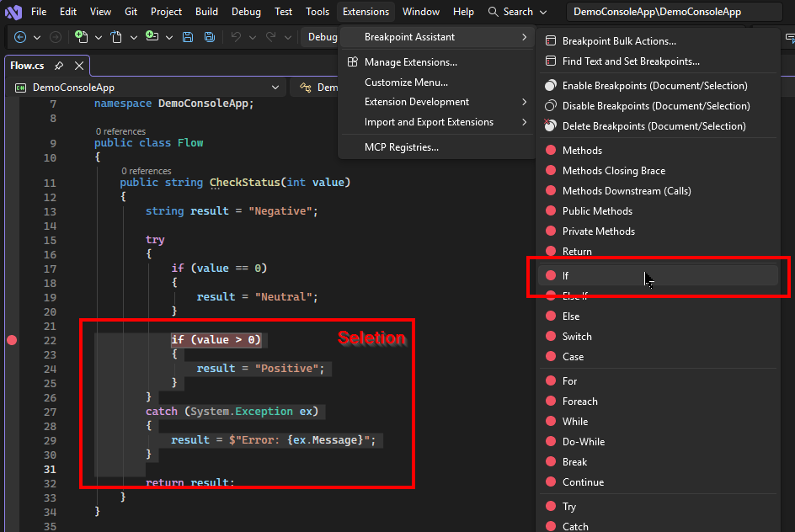This screenshot has width=795, height=532.
Task: Select the Do-While breakpoint option
Action: (658, 442)
